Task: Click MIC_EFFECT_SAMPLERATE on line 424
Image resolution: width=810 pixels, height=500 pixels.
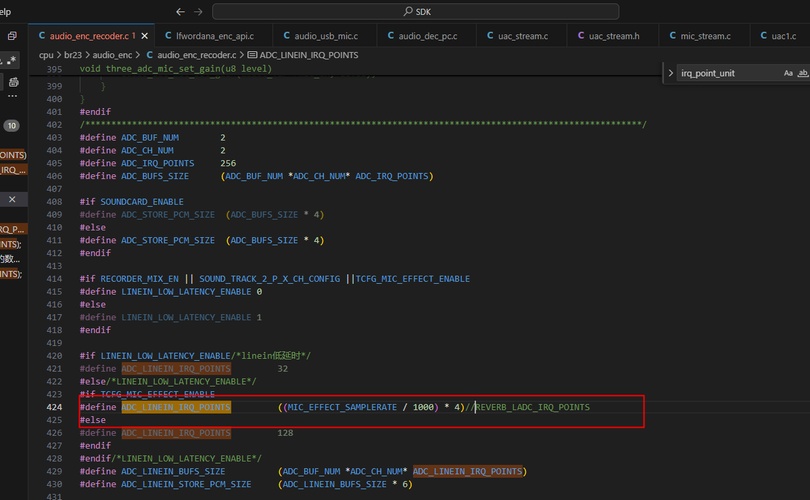Action: pyautogui.click(x=342, y=407)
